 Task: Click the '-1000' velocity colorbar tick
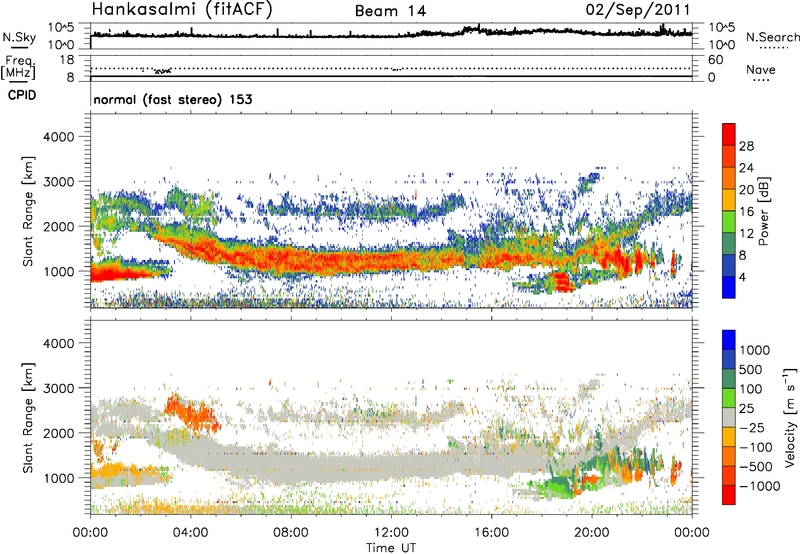(x=760, y=486)
